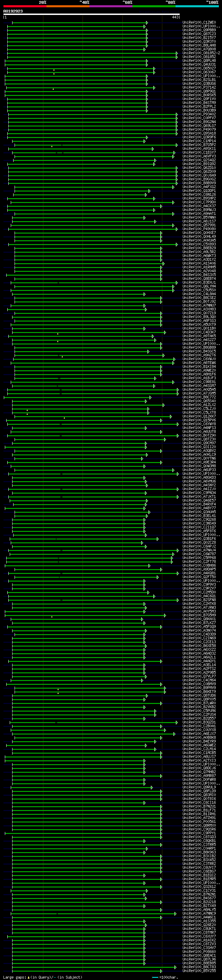Screen dimensions: 222x980
Task: Select label UniRef100_C0PFV7
Action: point(199,118)
